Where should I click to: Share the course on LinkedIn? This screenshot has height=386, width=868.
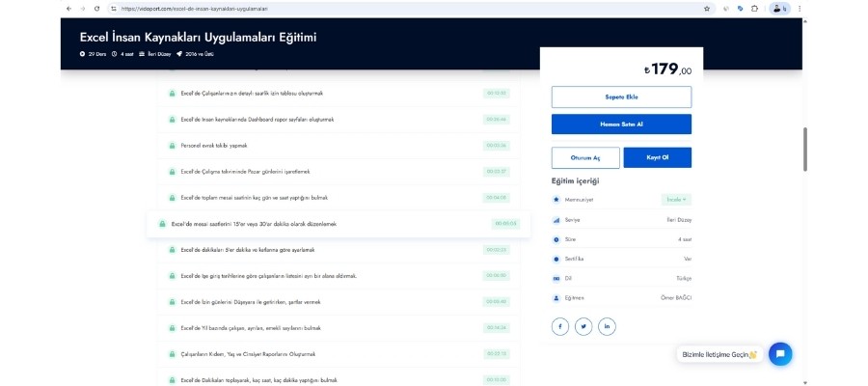pyautogui.click(x=607, y=326)
